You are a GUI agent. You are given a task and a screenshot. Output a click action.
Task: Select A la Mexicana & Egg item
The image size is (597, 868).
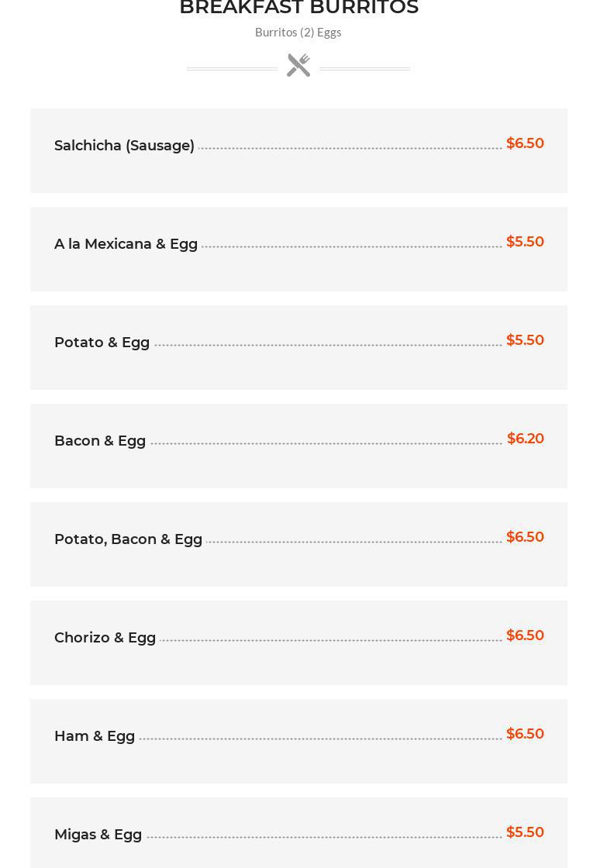click(126, 244)
